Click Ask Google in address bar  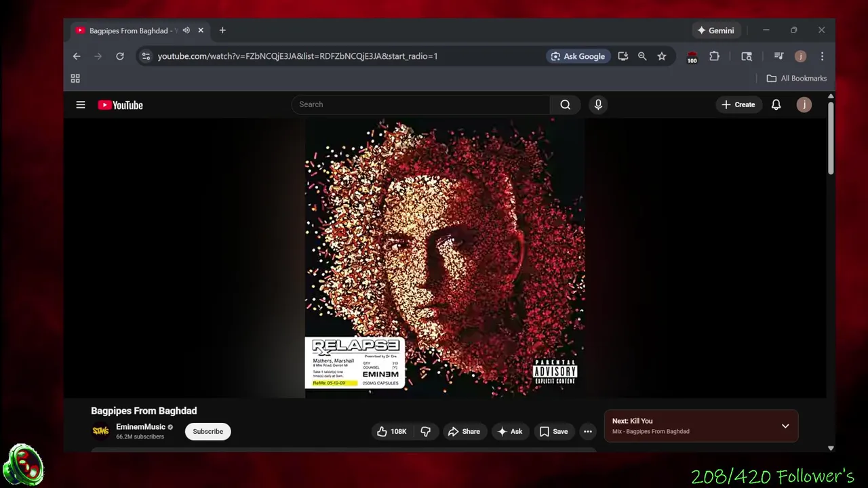(x=578, y=56)
